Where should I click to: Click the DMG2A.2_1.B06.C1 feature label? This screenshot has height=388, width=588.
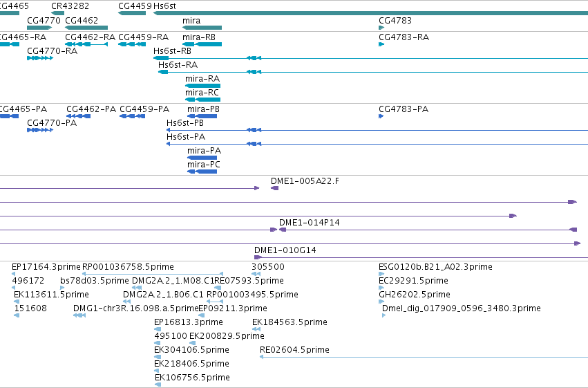coord(163,295)
